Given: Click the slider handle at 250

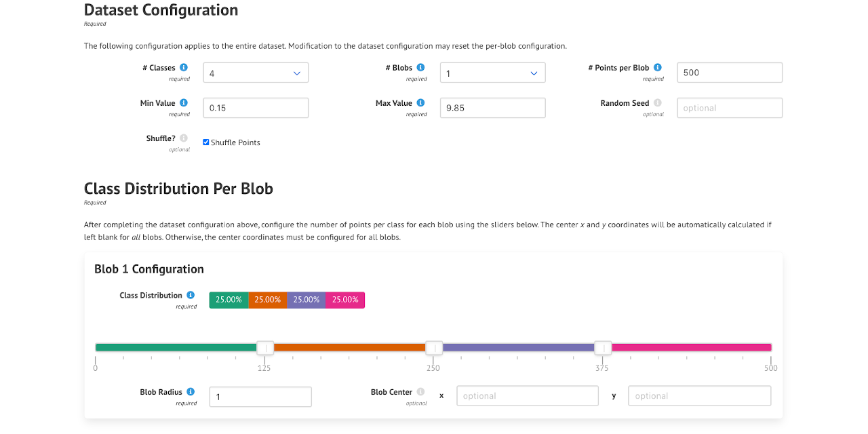Looking at the screenshot, I should [x=434, y=348].
